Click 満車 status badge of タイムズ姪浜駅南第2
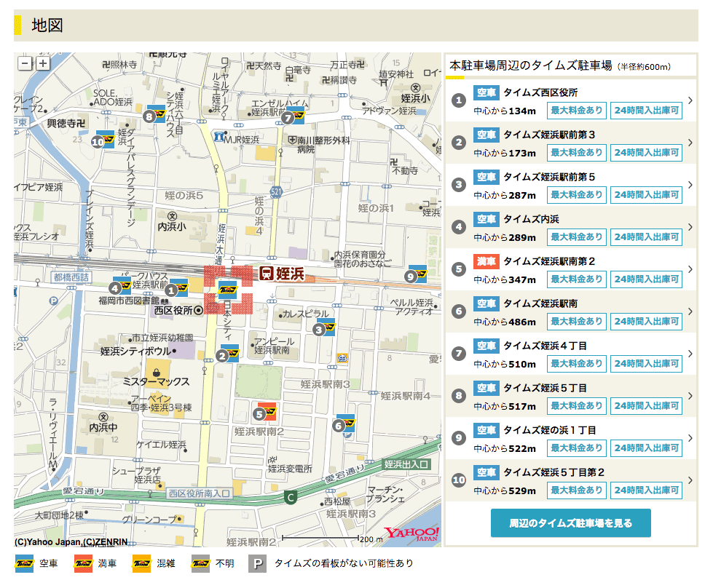Screen dimensions: 713x588 [487, 261]
